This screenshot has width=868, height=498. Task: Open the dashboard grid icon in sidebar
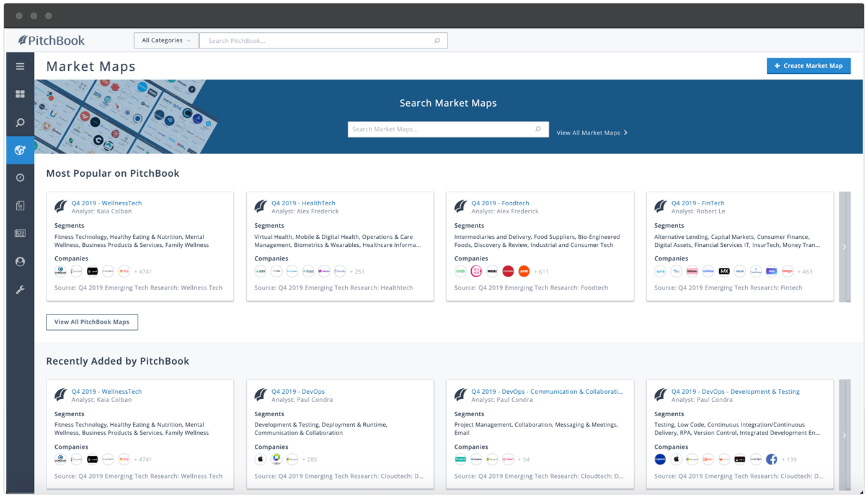pyautogui.click(x=20, y=94)
